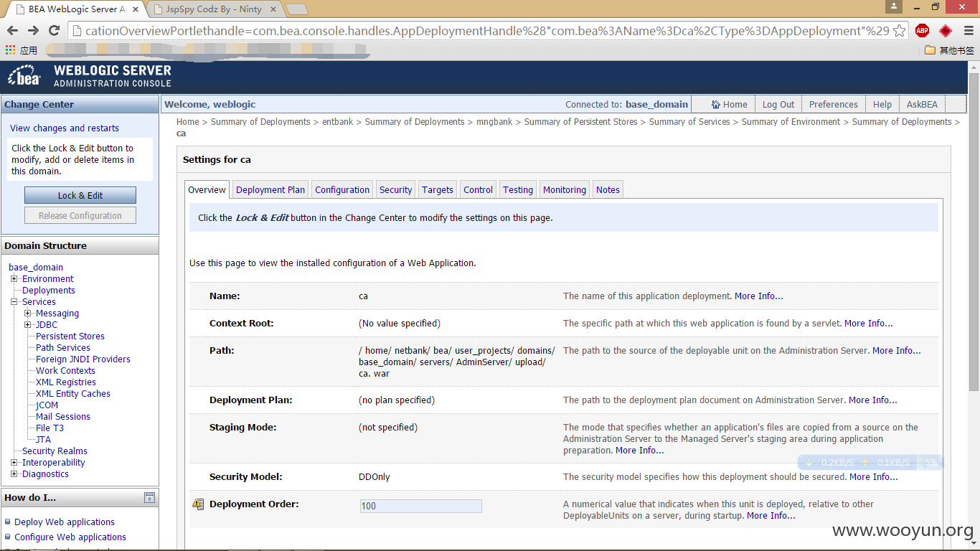Expand the Diagnostics tree node

[14, 474]
